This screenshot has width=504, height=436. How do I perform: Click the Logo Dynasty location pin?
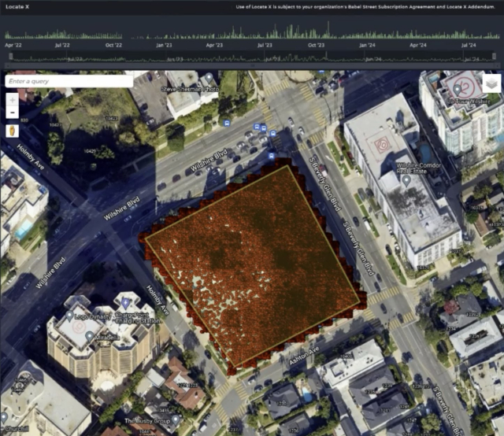tap(70, 315)
